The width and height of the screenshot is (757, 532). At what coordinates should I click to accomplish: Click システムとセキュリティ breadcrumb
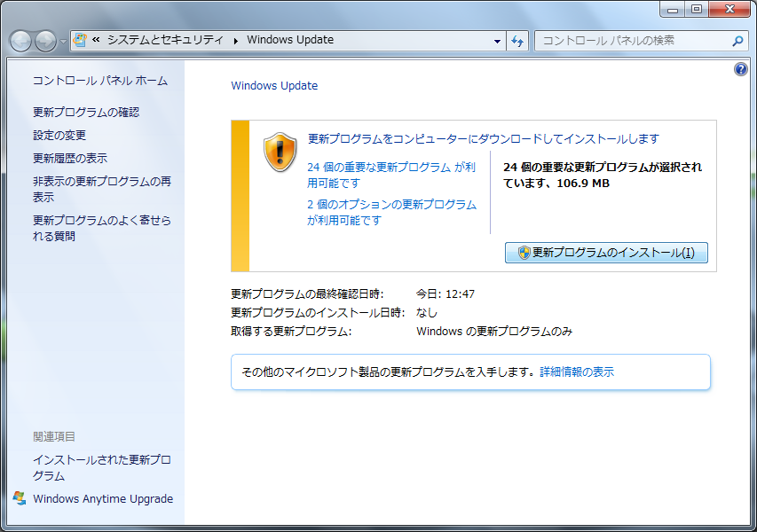pyautogui.click(x=165, y=40)
